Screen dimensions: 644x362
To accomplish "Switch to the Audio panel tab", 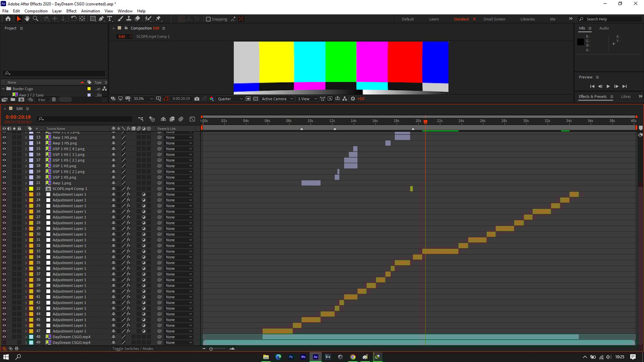I will point(604,28).
